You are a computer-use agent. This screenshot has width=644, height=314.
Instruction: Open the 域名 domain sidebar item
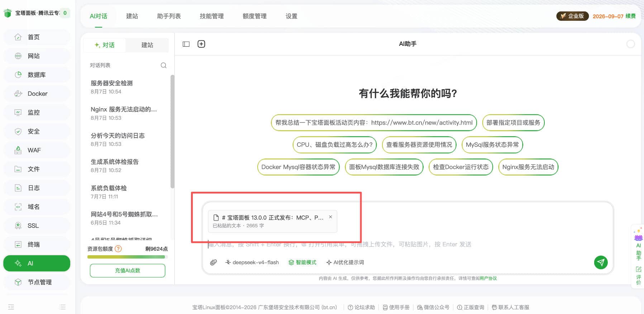(37, 207)
